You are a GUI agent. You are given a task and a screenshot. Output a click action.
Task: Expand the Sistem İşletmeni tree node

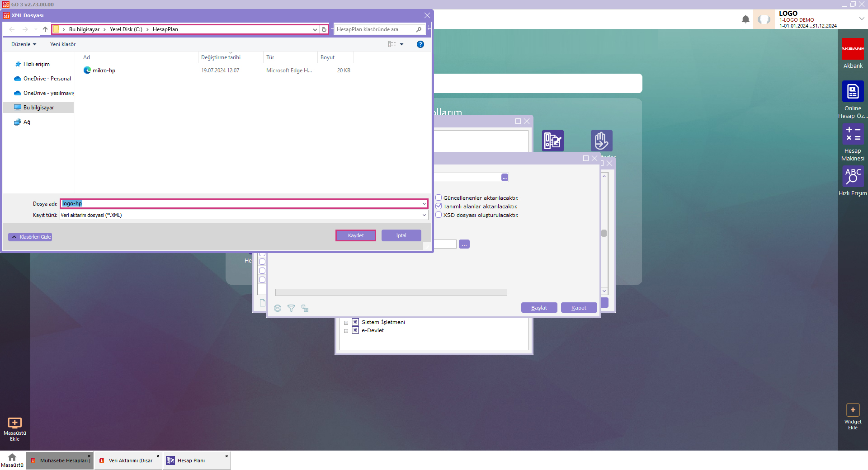tap(346, 323)
